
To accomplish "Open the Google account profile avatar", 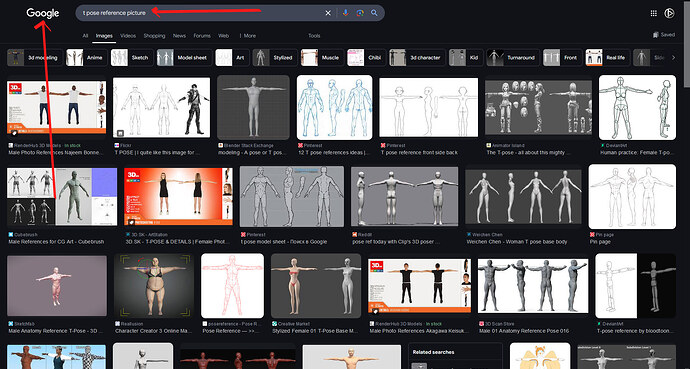I will click(x=669, y=13).
